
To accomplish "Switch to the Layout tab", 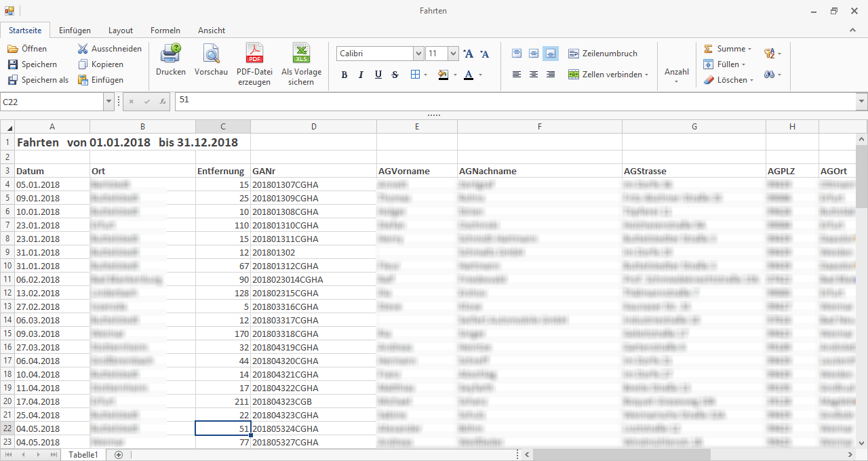I will pyautogui.click(x=121, y=31).
